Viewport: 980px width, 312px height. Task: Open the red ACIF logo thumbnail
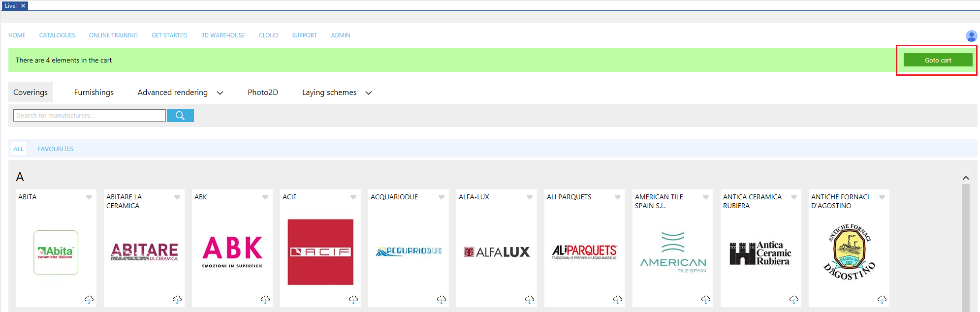coord(320,252)
